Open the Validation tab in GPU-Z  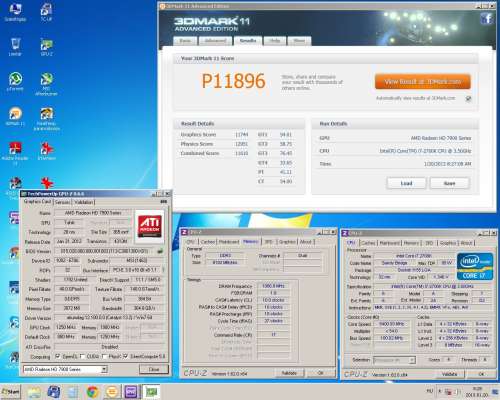click(83, 202)
